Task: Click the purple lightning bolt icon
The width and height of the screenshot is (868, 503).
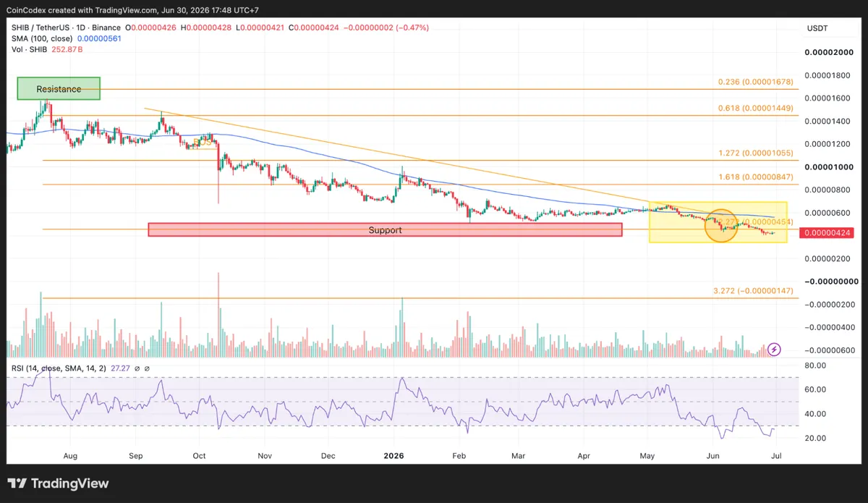Action: (774, 349)
